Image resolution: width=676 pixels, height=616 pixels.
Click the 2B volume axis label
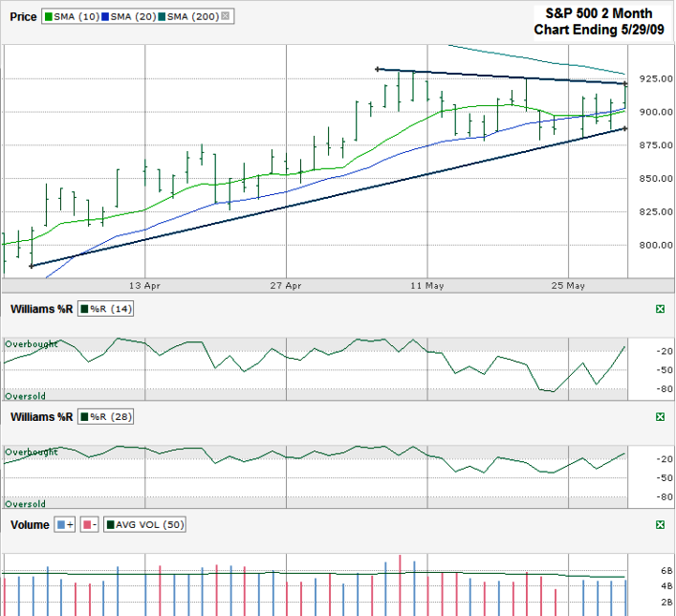[666, 602]
